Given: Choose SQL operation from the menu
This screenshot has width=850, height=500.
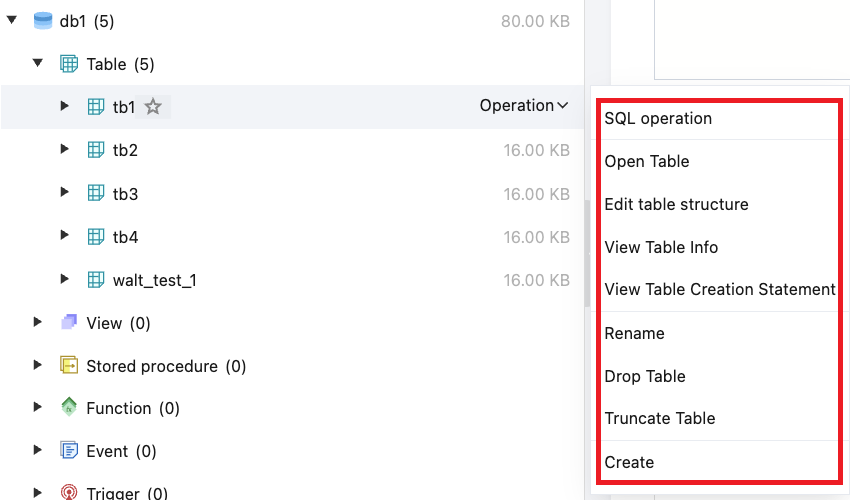Looking at the screenshot, I should point(658,118).
